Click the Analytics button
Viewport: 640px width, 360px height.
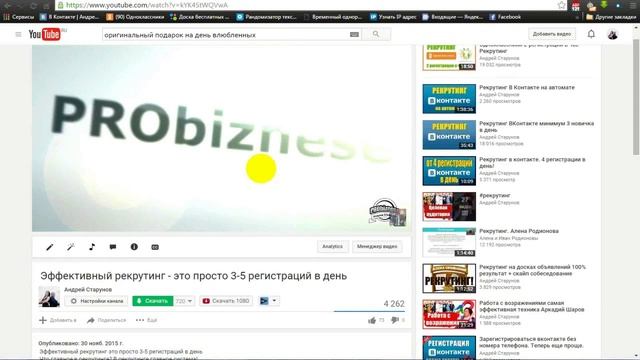[333, 247]
